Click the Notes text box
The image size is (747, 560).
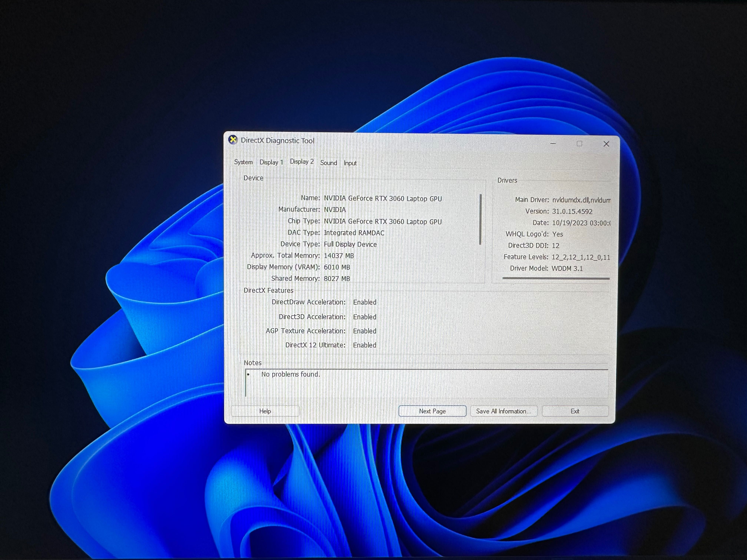coord(426,383)
